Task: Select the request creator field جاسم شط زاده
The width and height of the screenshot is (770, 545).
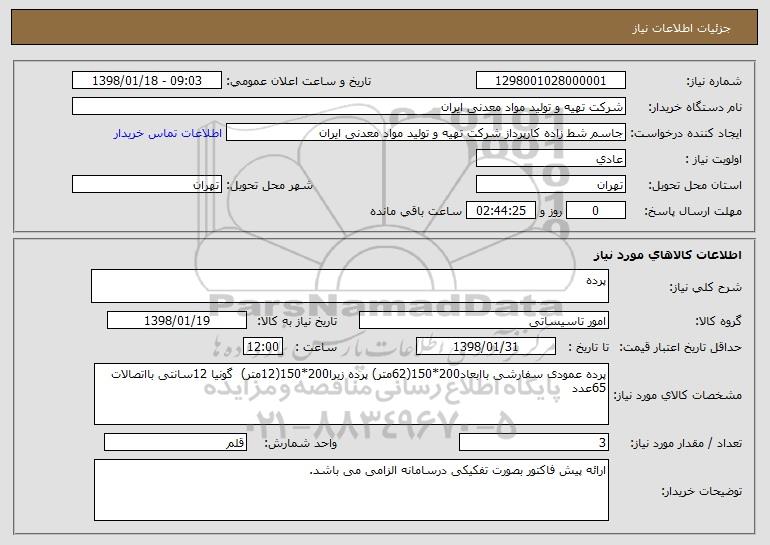Action: pos(426,133)
